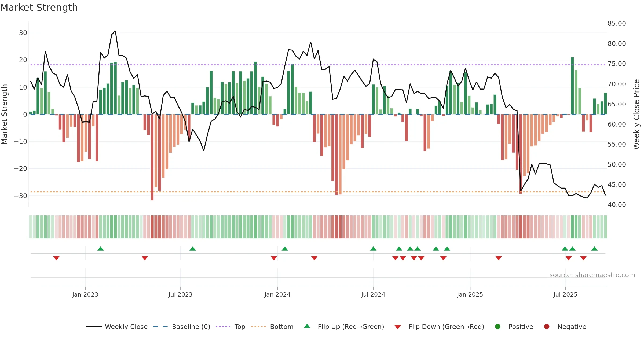The height and width of the screenshot is (362, 644).
Task: Click the source: sharemaestro.com text
Action: (592, 275)
